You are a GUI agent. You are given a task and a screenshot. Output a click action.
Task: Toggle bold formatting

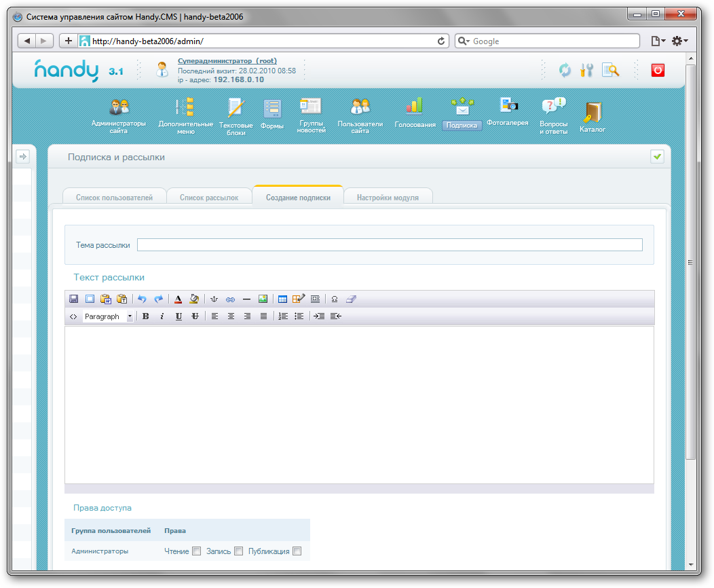click(145, 316)
